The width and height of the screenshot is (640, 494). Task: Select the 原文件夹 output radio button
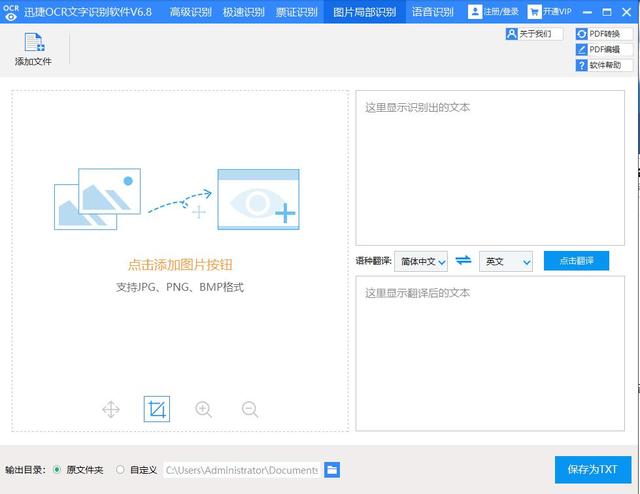pos(57,470)
